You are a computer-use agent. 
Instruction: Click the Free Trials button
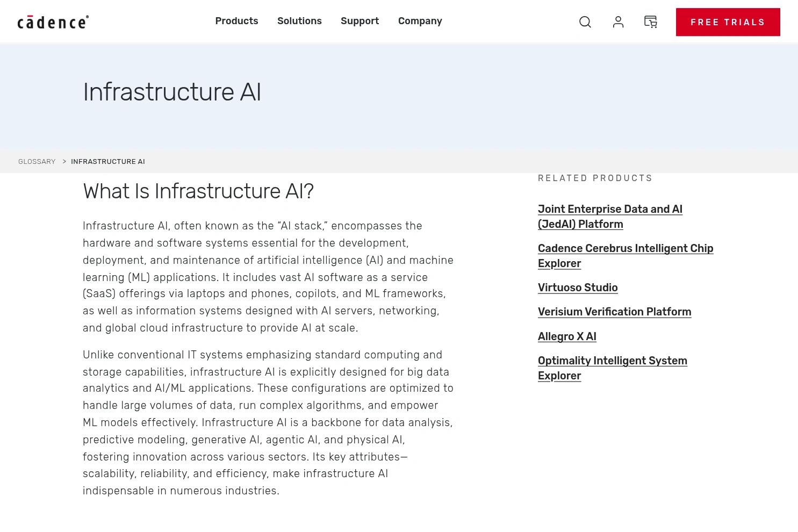pyautogui.click(x=728, y=22)
